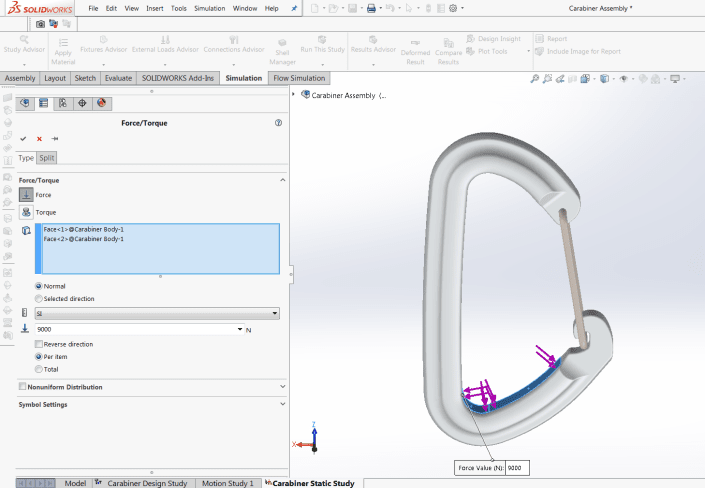Open the DimXpert Manager crosshair icon

pyautogui.click(x=82, y=103)
